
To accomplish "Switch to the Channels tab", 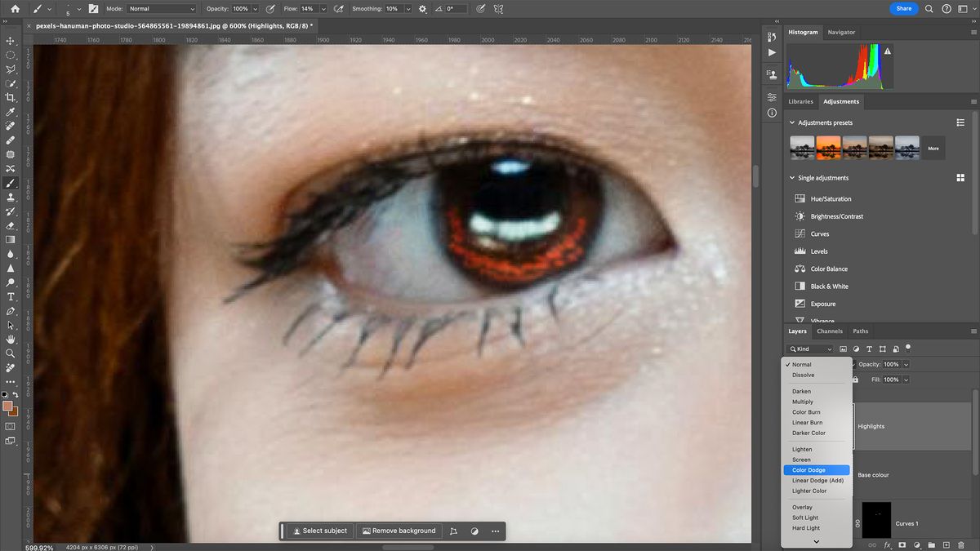I will pos(830,331).
